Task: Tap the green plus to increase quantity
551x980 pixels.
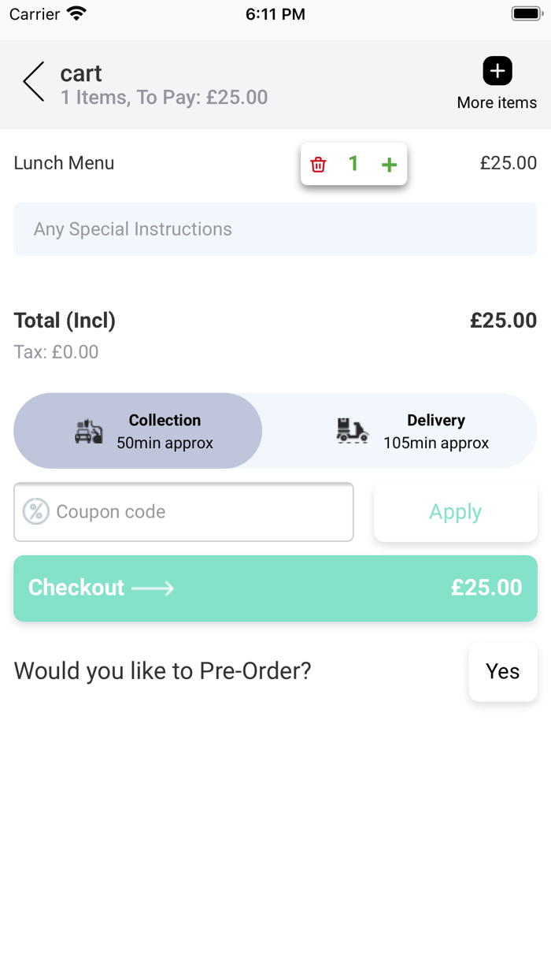Action: coord(389,164)
